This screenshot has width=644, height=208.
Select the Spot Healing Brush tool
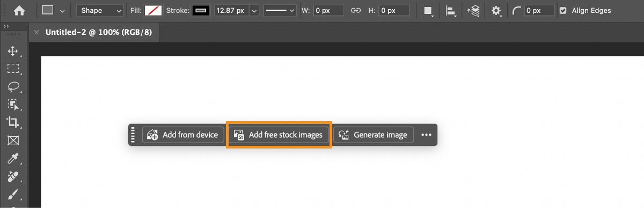tap(13, 176)
